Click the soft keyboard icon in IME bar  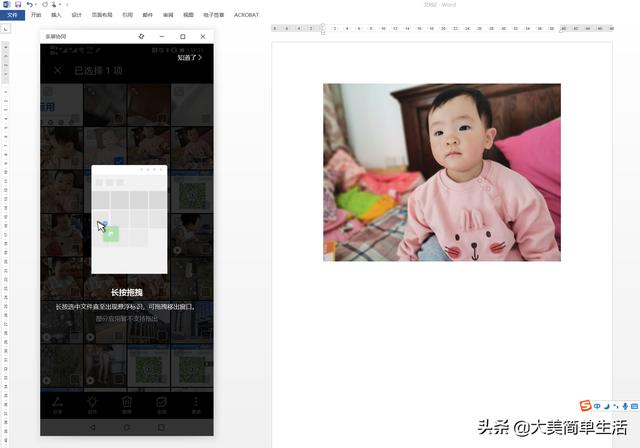(634, 406)
